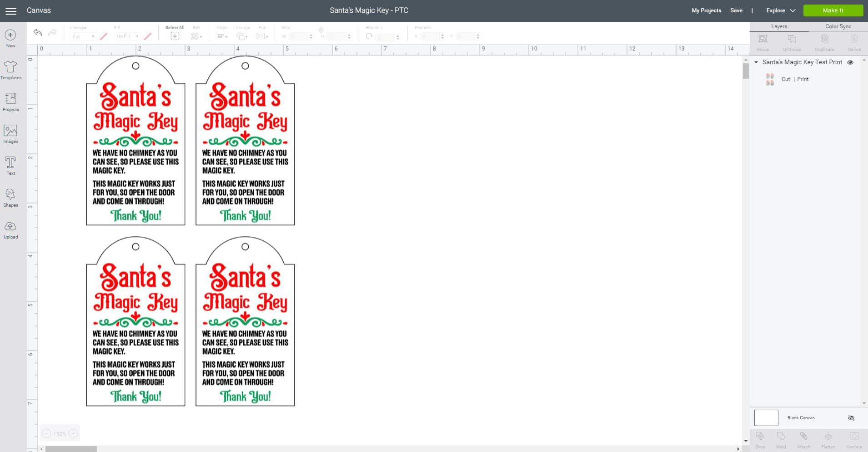868x452 pixels.
Task: Click the Rotate angle input field
Action: click(386, 37)
